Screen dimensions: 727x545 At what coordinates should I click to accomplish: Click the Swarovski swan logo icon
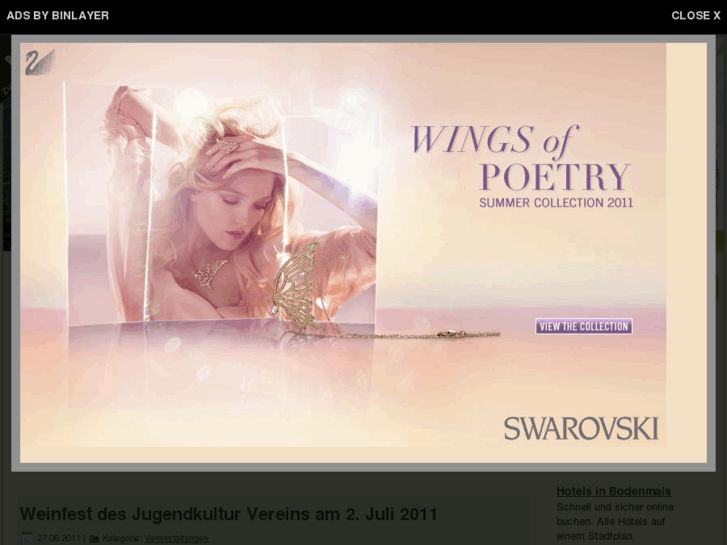(39, 62)
